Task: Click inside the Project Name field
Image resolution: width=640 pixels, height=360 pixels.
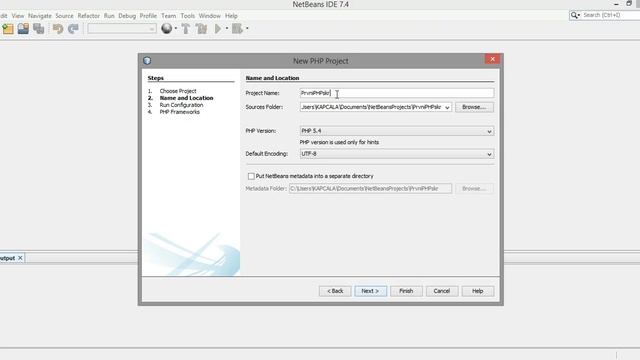Action: (x=396, y=93)
